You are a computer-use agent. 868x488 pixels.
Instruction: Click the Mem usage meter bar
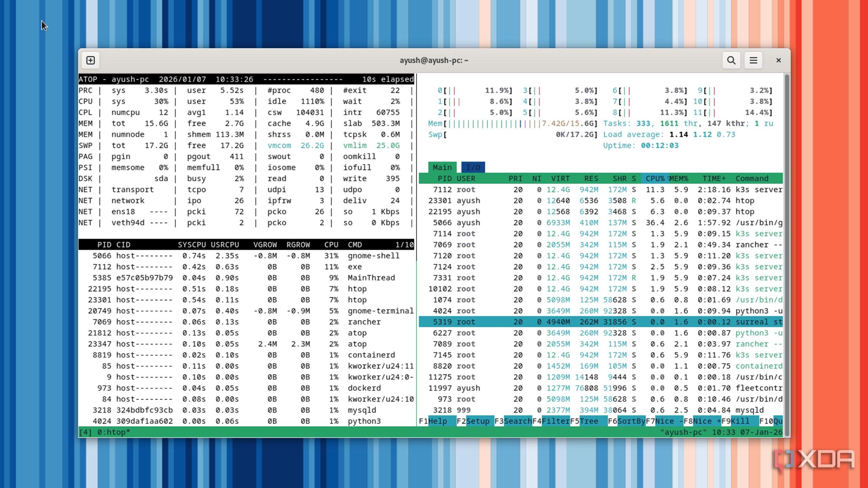point(513,123)
